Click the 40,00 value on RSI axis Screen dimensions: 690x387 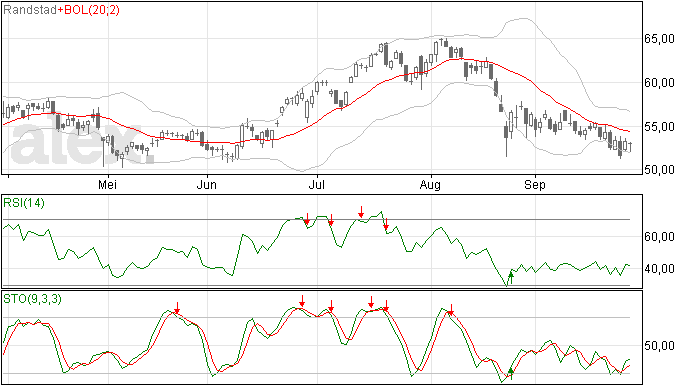pos(659,269)
